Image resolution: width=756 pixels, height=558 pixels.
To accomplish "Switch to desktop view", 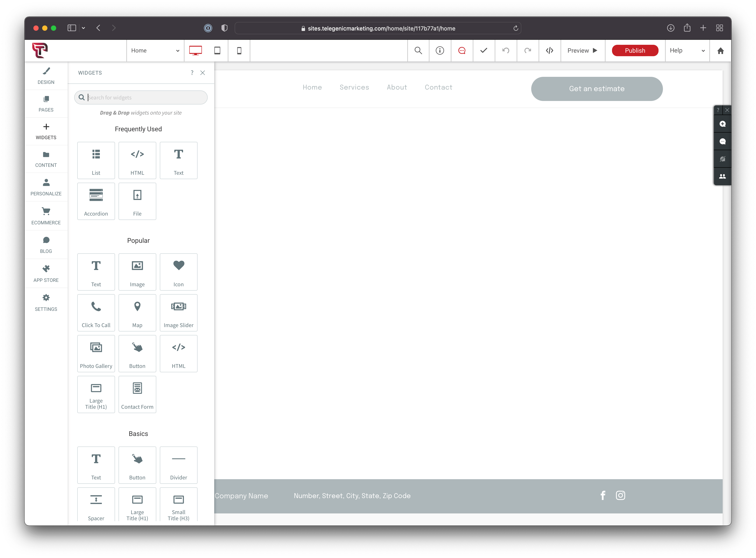I will (x=195, y=51).
